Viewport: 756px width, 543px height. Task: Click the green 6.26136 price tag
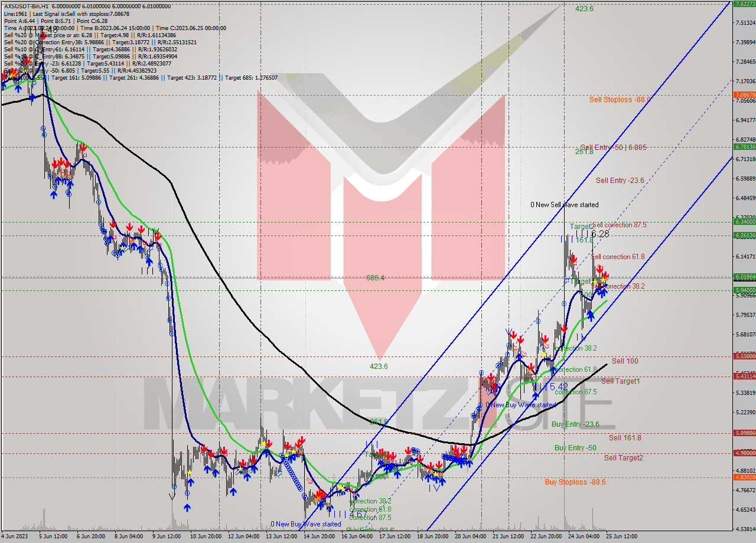[x=744, y=235]
